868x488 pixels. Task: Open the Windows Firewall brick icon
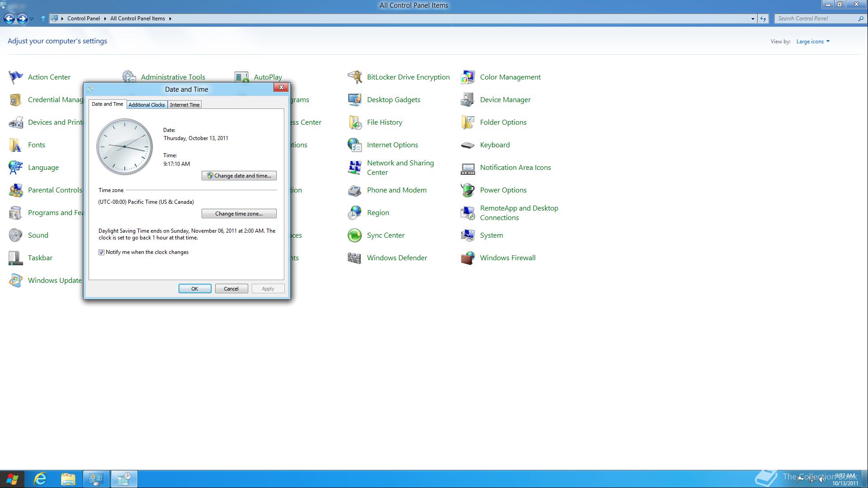468,258
